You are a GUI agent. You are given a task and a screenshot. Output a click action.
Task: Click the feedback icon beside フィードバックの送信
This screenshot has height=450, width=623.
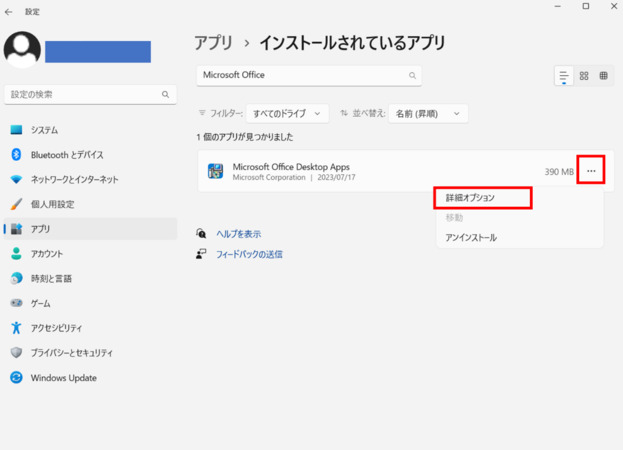201,254
